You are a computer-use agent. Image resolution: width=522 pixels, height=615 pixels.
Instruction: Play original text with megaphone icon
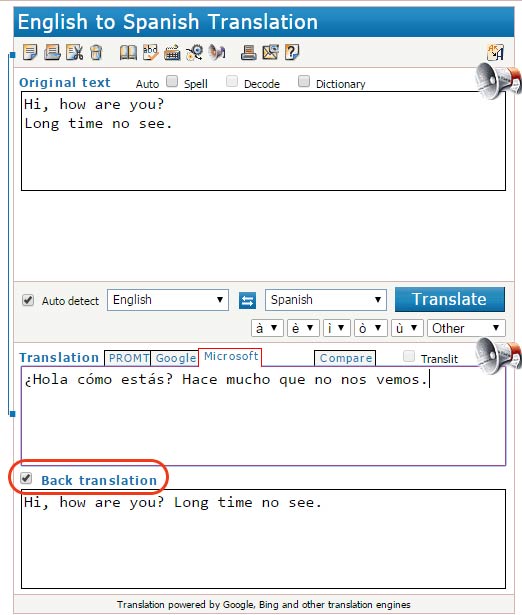tap(497, 81)
